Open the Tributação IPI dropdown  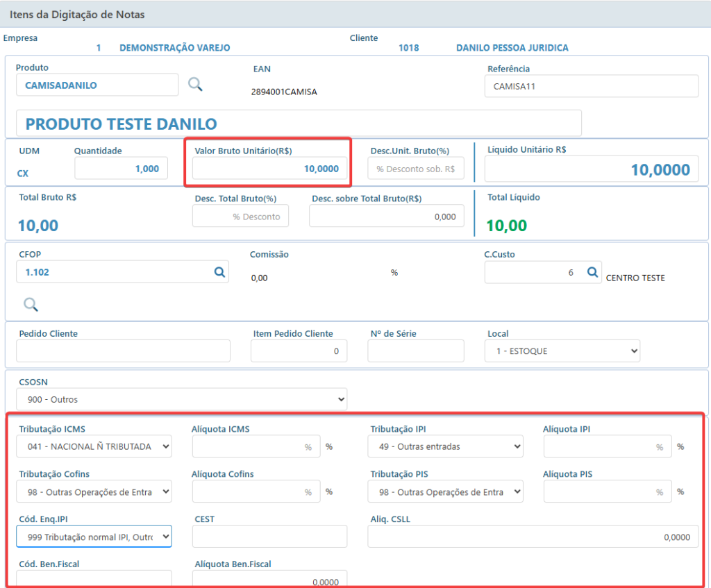point(445,446)
